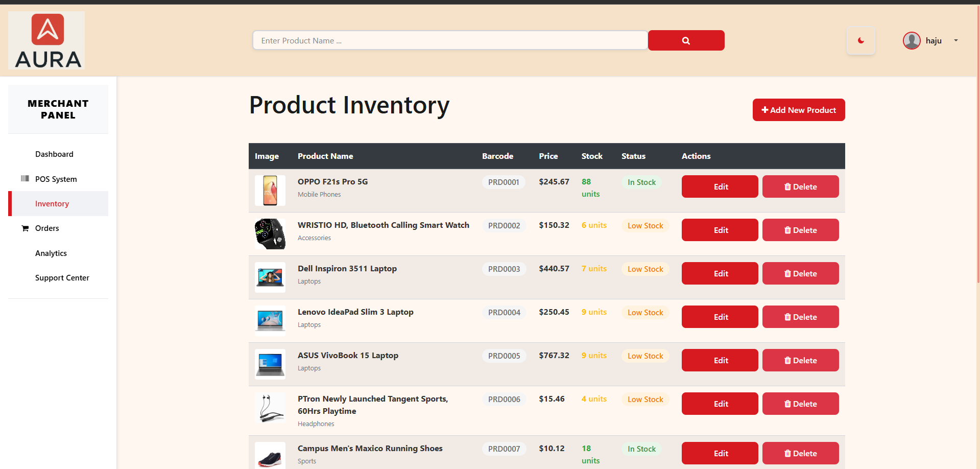Click barcode PRD0007

pos(504,449)
